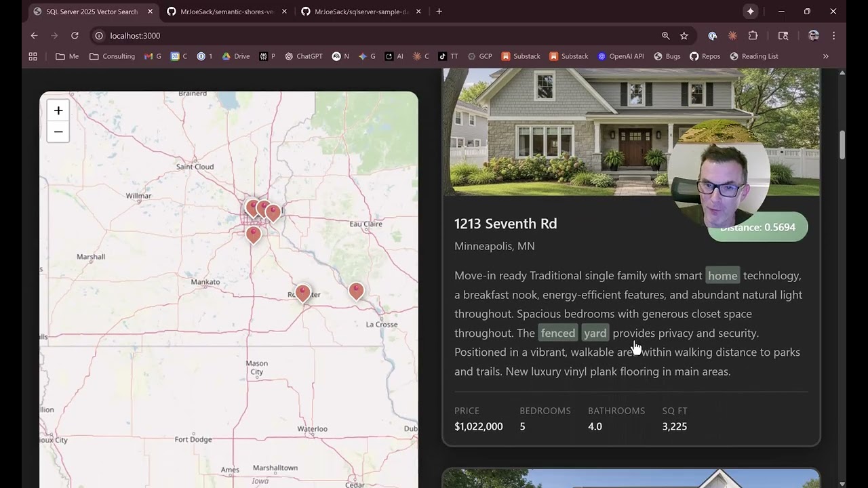The image size is (868, 488).
Task: Bookmark this page with the star icon
Action: [684, 35]
